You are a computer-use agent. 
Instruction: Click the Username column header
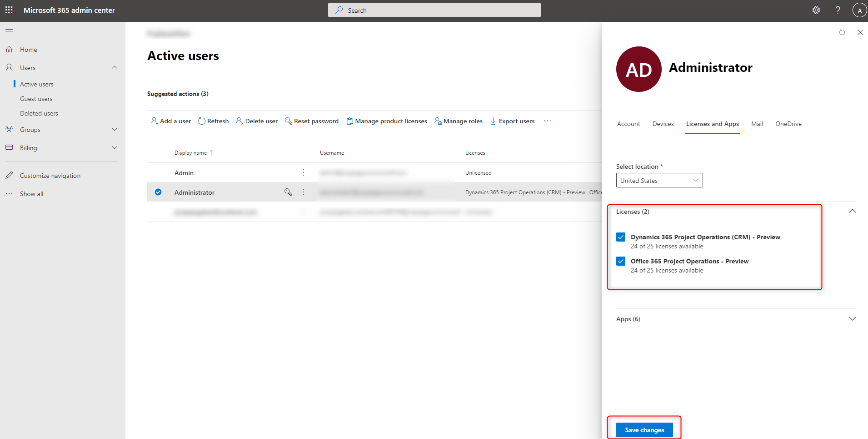(332, 153)
